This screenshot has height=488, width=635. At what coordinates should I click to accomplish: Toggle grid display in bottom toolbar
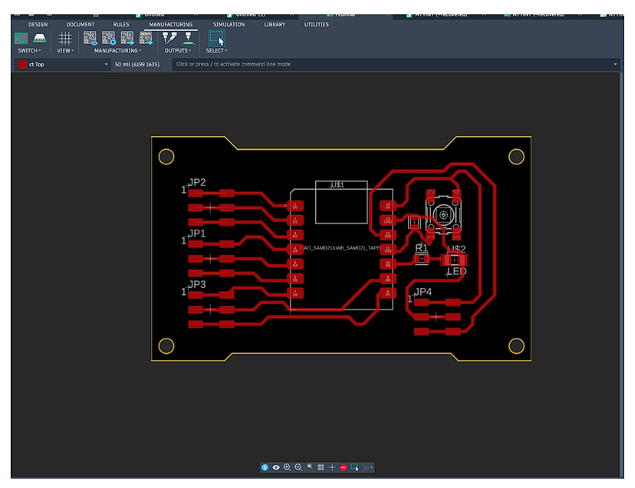[321, 467]
